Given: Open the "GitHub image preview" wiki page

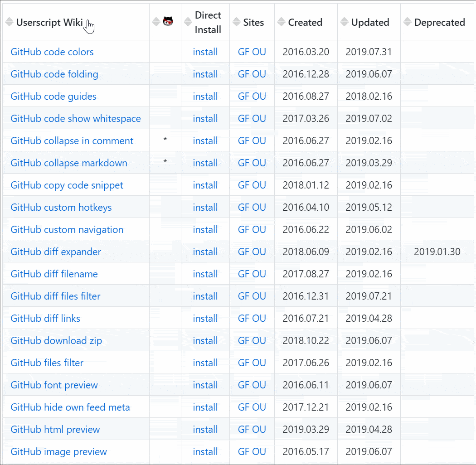Looking at the screenshot, I should click(58, 451).
